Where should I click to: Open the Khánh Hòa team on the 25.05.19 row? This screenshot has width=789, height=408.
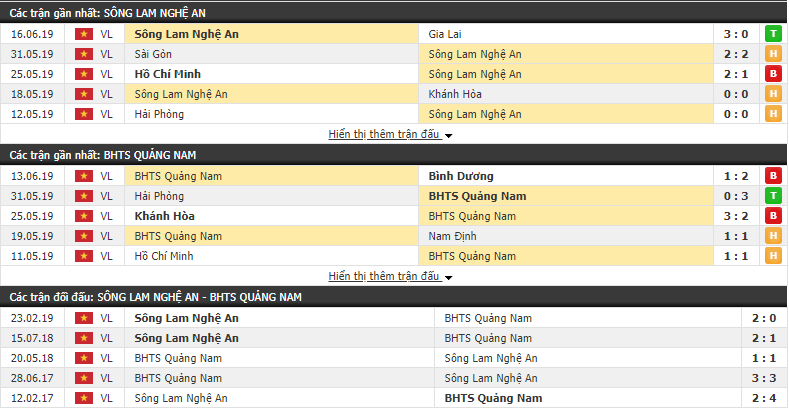pyautogui.click(x=165, y=216)
